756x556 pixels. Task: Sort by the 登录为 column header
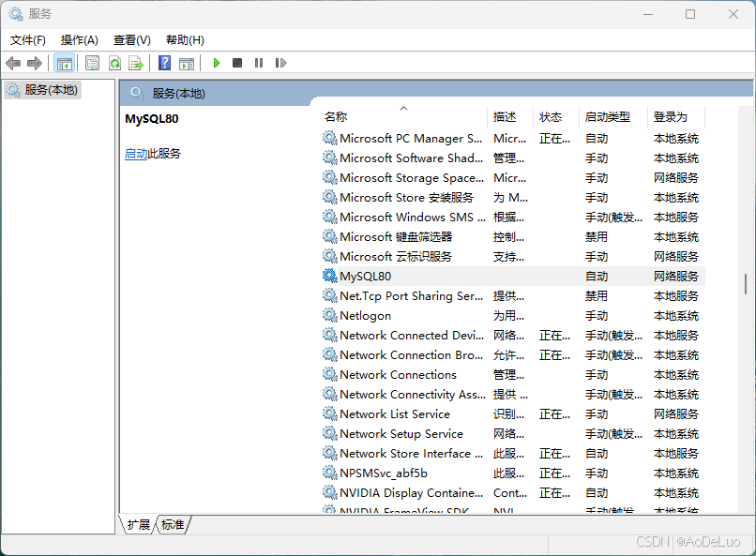click(x=676, y=116)
